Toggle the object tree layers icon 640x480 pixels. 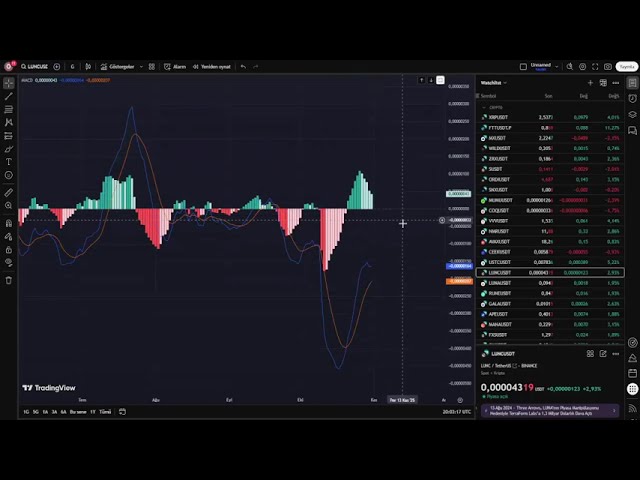[x=632, y=115]
